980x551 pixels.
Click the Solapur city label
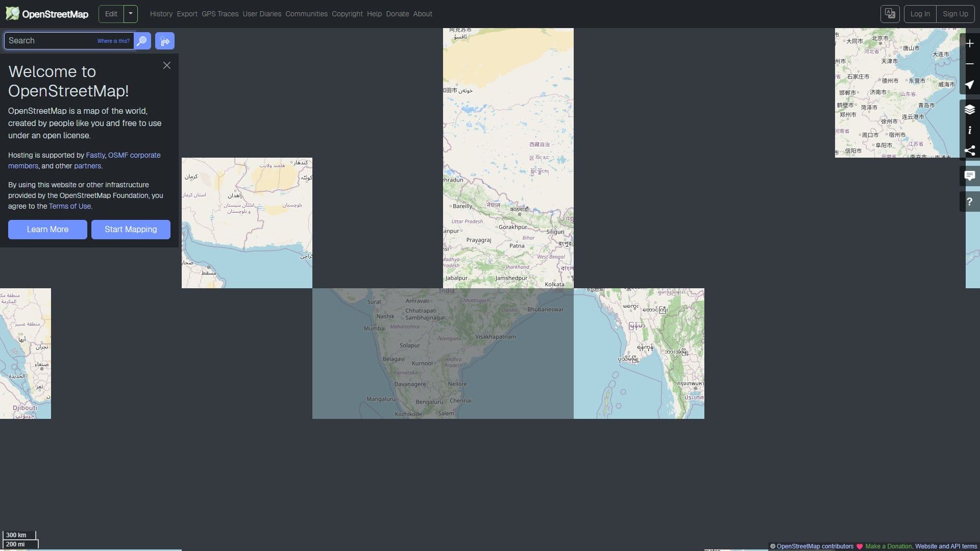[410, 345]
